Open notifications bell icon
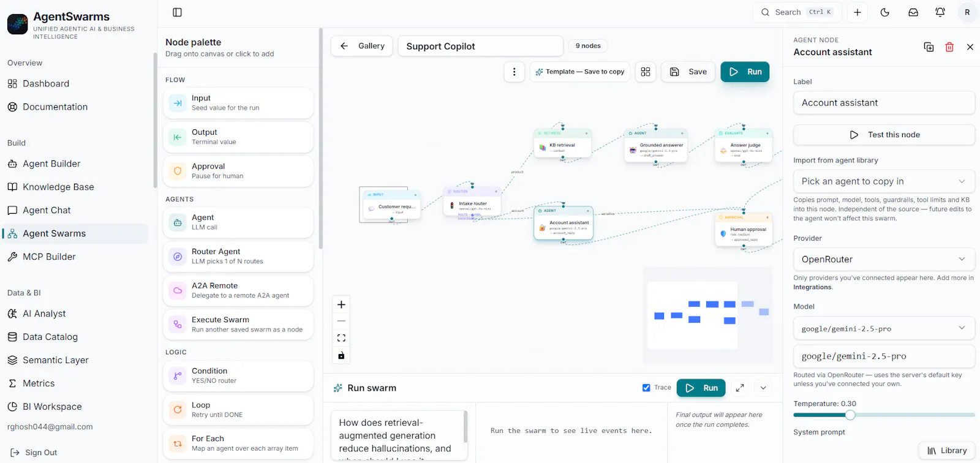The height and width of the screenshot is (463, 980). (940, 12)
